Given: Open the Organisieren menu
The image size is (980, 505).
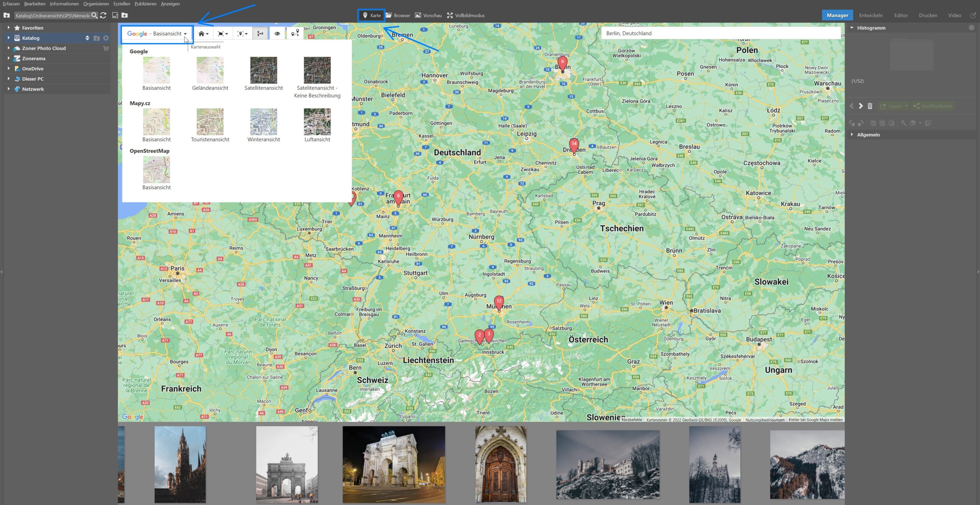Looking at the screenshot, I should pyautogui.click(x=96, y=4).
